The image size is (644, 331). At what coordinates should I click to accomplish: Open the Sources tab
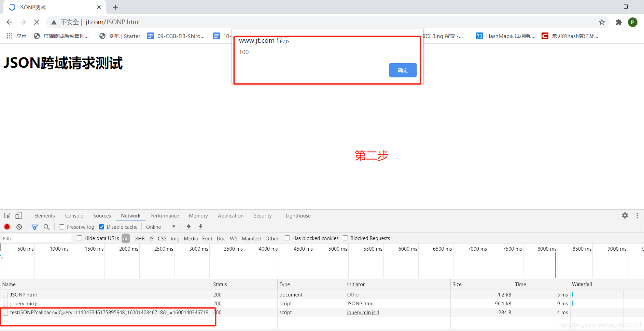click(x=102, y=216)
